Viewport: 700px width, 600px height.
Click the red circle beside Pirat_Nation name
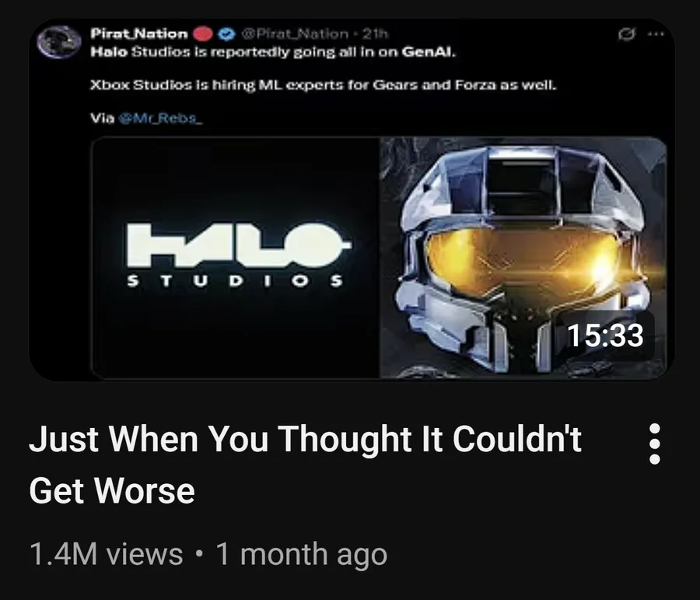coord(203,34)
